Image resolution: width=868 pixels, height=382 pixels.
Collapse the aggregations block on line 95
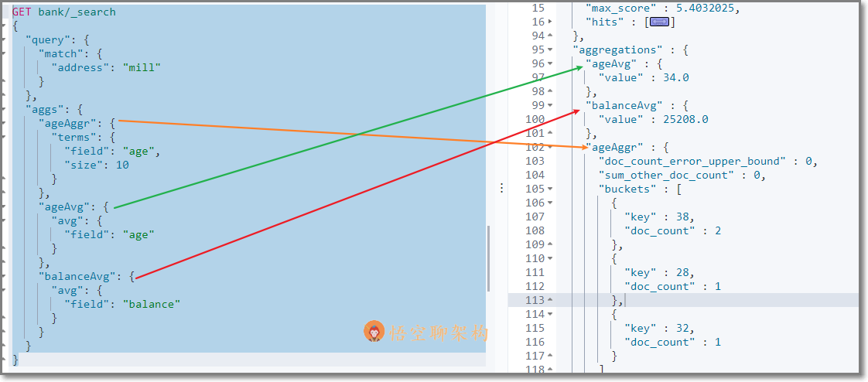tap(550, 50)
